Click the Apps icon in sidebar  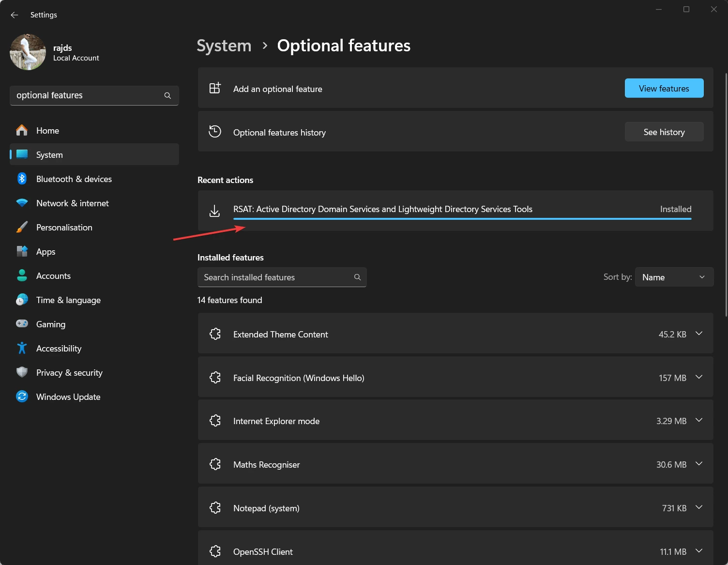click(x=22, y=251)
